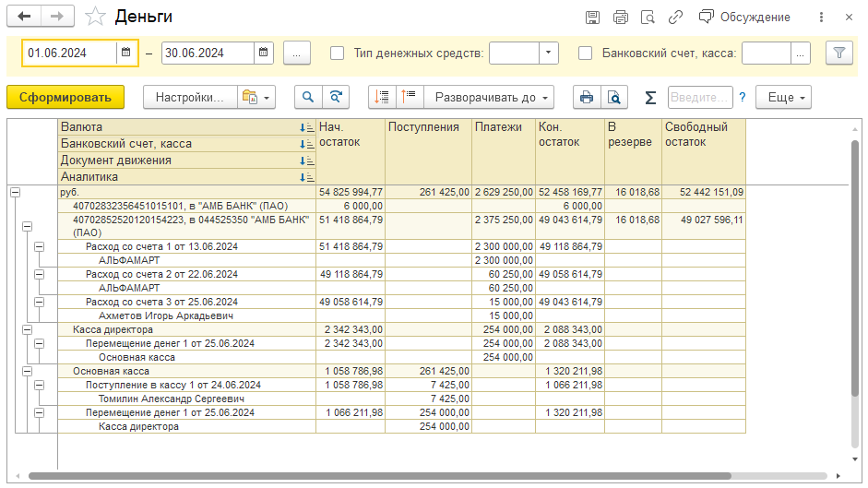Expand the Разворачивать до dropdown
The height and width of the screenshot is (488, 868).
489,97
